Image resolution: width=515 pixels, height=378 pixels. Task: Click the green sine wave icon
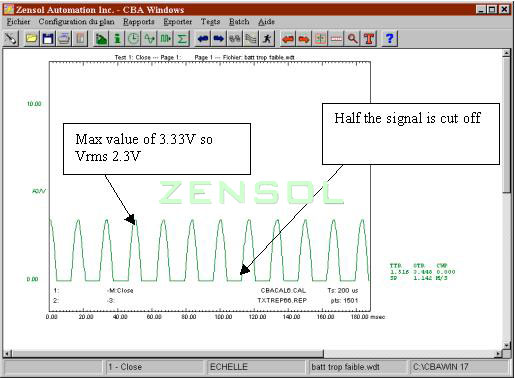pos(150,39)
